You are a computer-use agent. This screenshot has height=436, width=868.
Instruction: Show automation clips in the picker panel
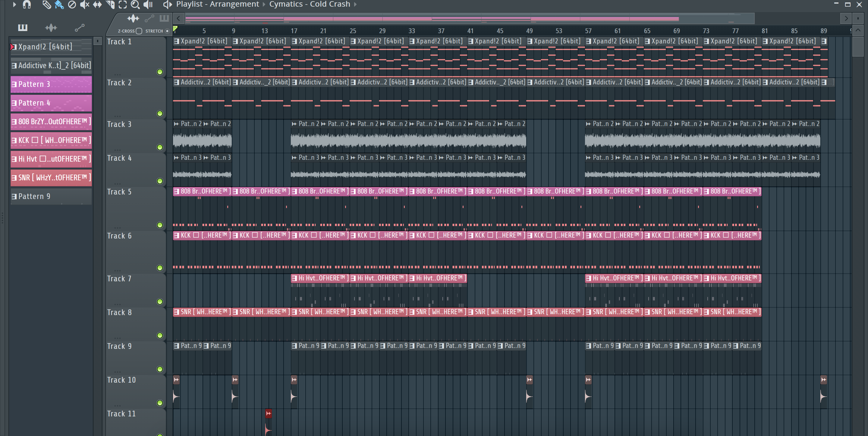pyautogui.click(x=80, y=27)
